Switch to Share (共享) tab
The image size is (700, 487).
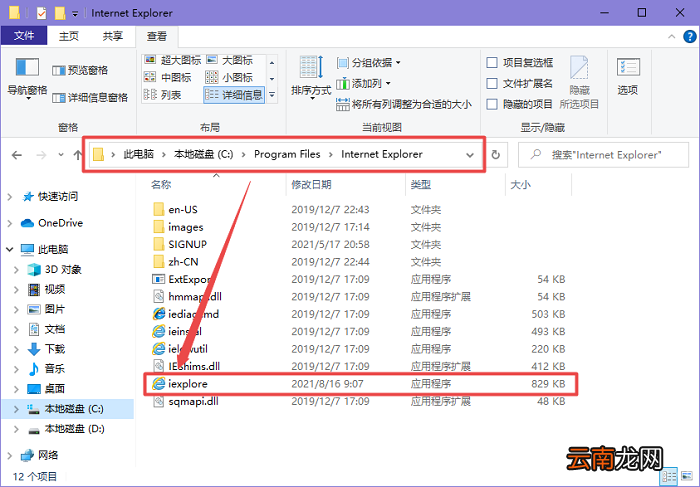(112, 36)
